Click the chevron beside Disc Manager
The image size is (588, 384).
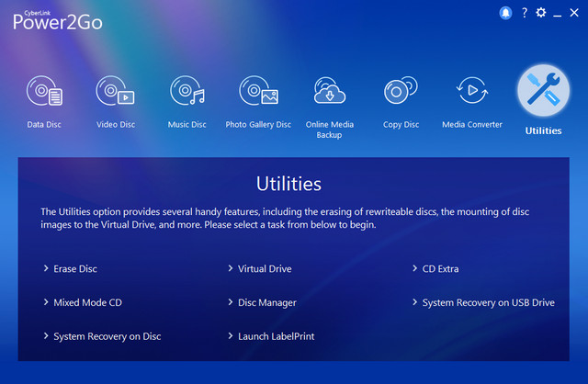click(231, 302)
